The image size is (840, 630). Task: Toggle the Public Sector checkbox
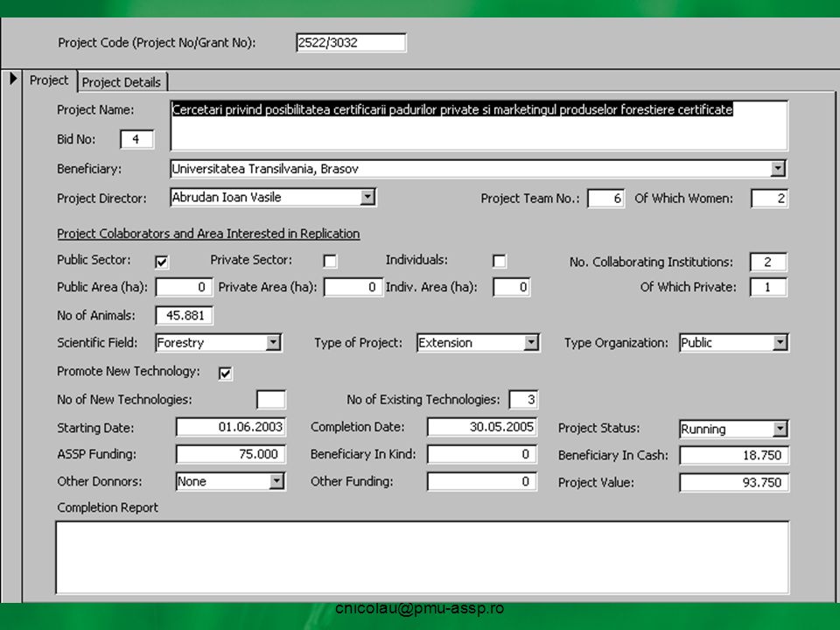161,262
